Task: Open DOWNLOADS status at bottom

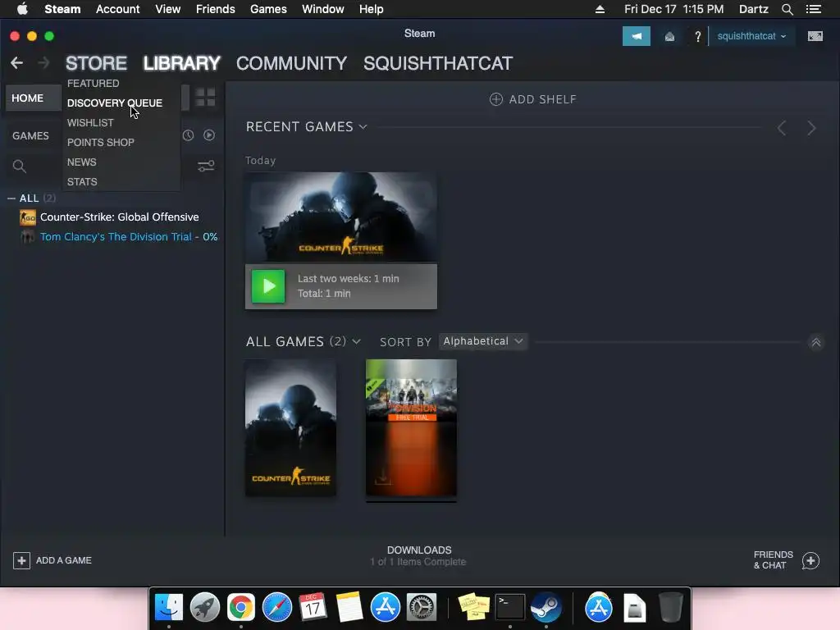Action: (419, 555)
